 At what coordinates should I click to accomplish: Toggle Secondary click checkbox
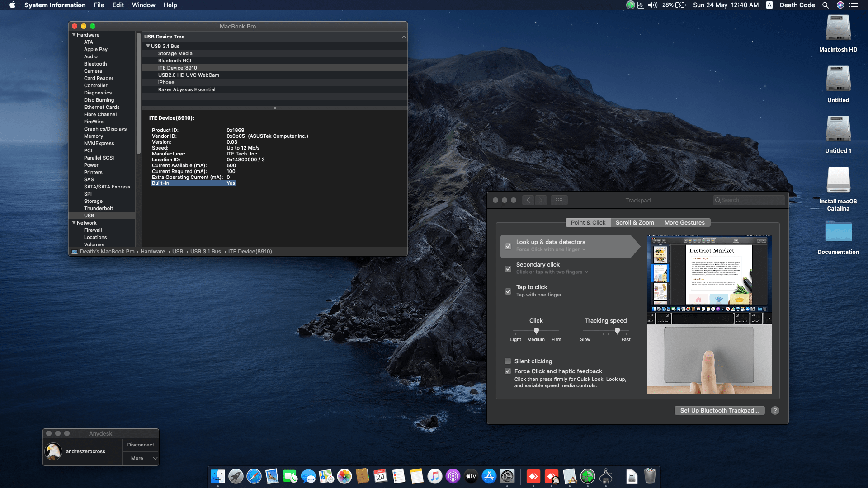[x=508, y=269]
